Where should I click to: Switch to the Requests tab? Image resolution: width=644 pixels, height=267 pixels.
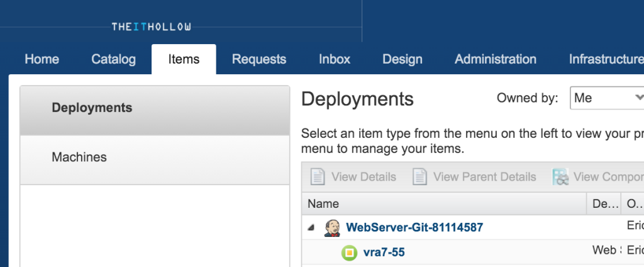pyautogui.click(x=258, y=59)
